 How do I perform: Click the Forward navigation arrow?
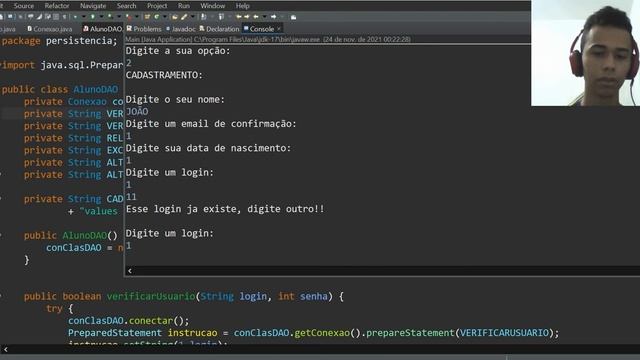[x=273, y=17]
